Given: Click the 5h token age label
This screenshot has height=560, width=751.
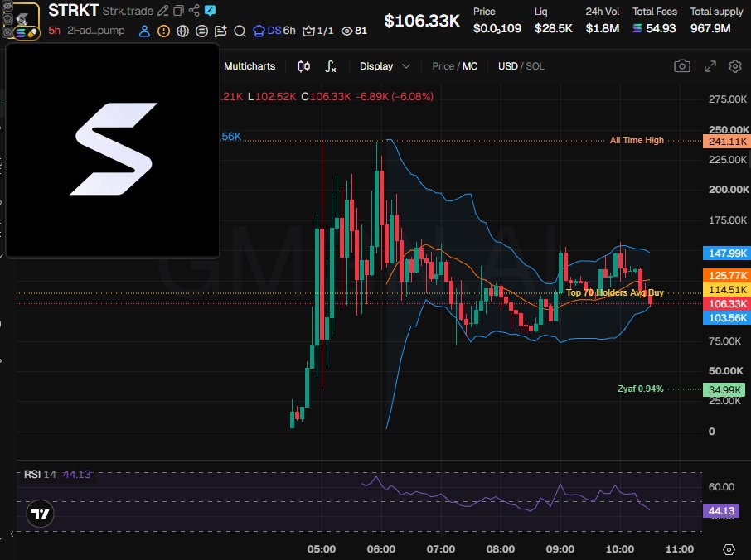Looking at the screenshot, I should (54, 31).
